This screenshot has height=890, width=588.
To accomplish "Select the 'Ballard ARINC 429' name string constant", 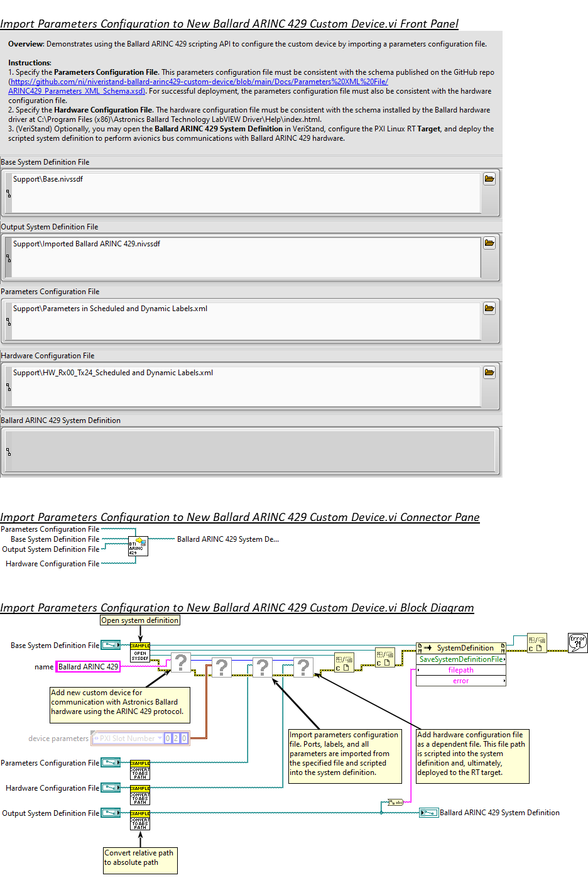I will click(89, 667).
